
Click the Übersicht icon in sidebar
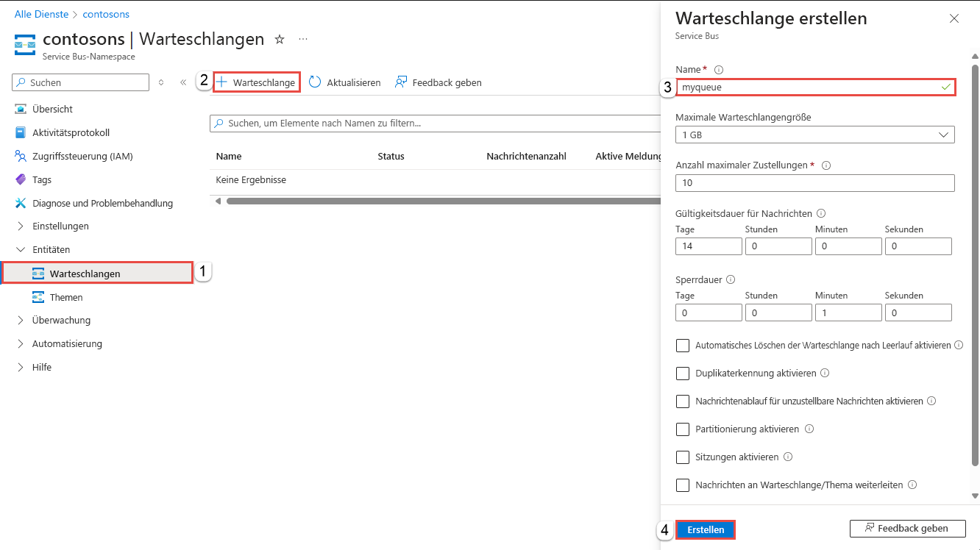coord(21,109)
